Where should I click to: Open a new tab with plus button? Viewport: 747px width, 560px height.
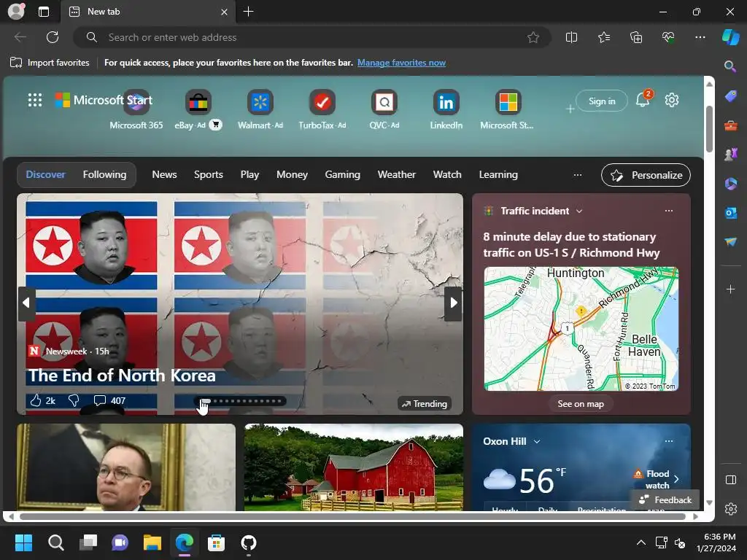tap(248, 12)
